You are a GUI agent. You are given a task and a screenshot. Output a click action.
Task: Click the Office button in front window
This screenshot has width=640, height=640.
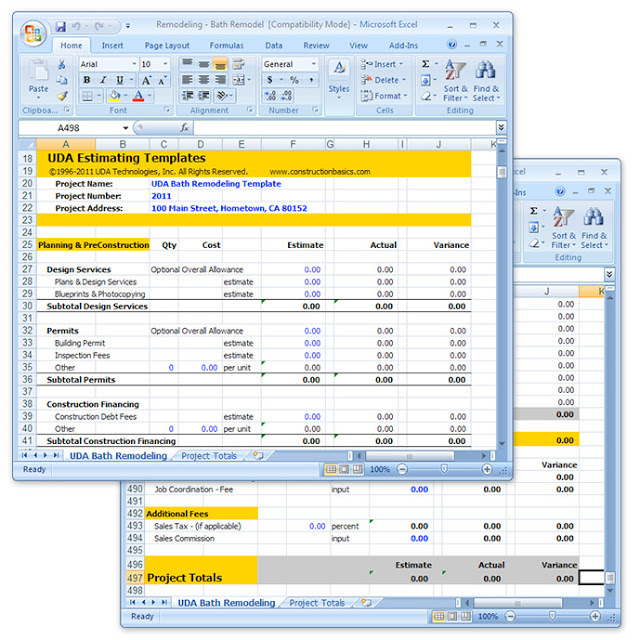(x=33, y=33)
